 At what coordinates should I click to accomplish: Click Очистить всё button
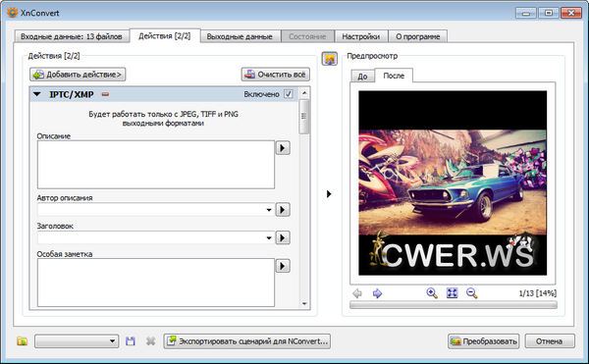276,75
